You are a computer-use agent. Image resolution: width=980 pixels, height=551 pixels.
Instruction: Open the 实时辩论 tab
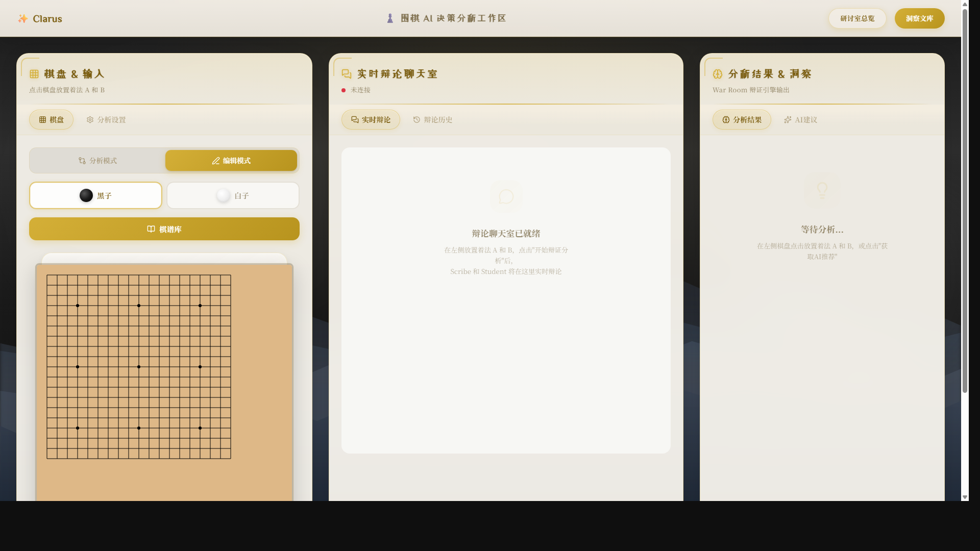pos(371,120)
